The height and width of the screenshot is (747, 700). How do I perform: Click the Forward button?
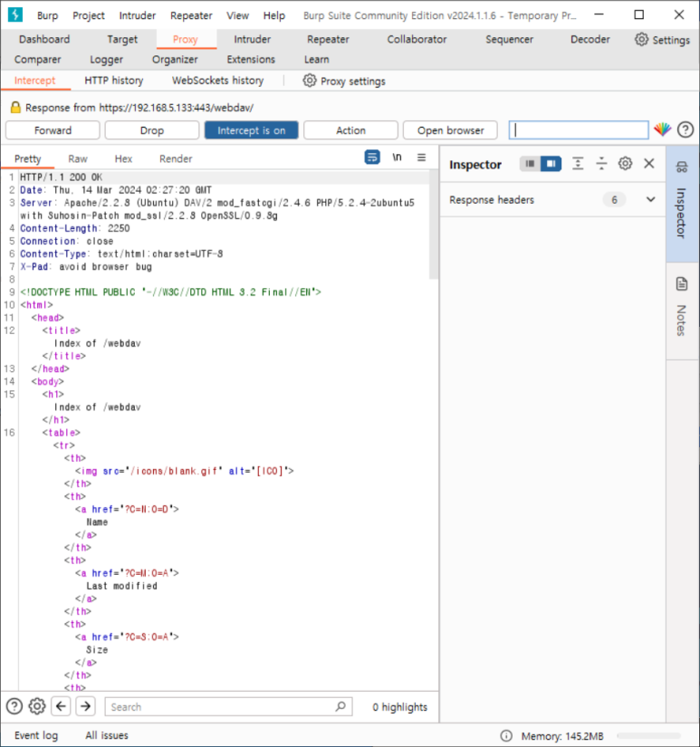pyautogui.click(x=53, y=130)
